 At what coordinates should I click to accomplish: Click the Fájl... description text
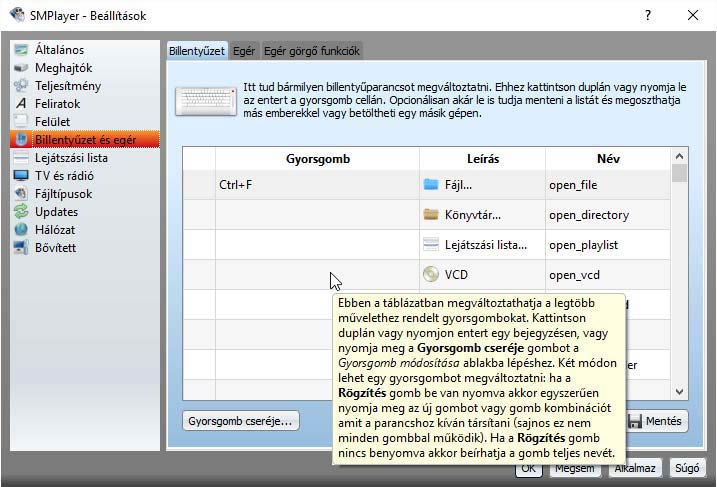(458, 185)
